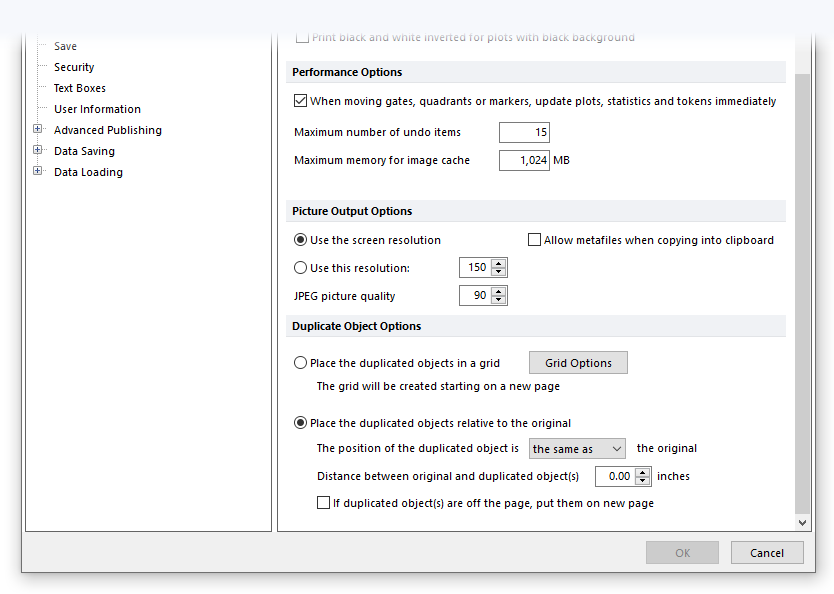
Task: Enable Allow metafiles when copying into clipboard
Action: tap(535, 240)
